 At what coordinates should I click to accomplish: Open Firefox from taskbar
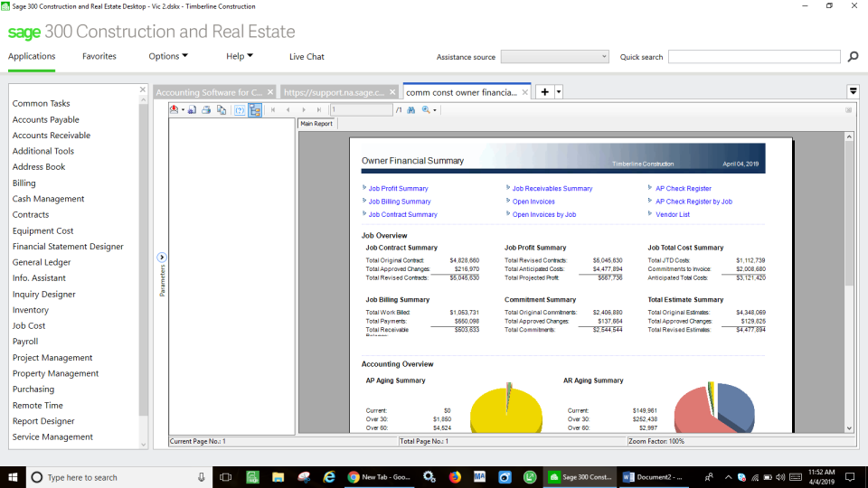point(455,477)
